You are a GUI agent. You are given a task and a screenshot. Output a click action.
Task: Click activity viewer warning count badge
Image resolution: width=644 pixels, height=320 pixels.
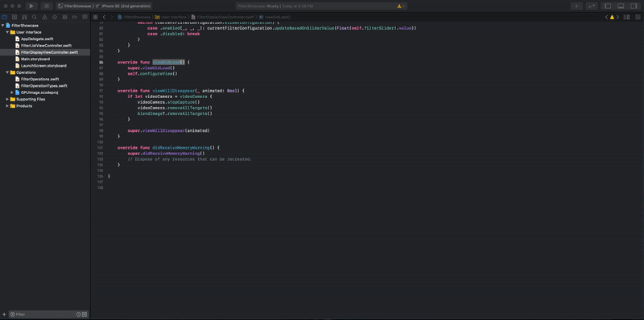[401, 6]
